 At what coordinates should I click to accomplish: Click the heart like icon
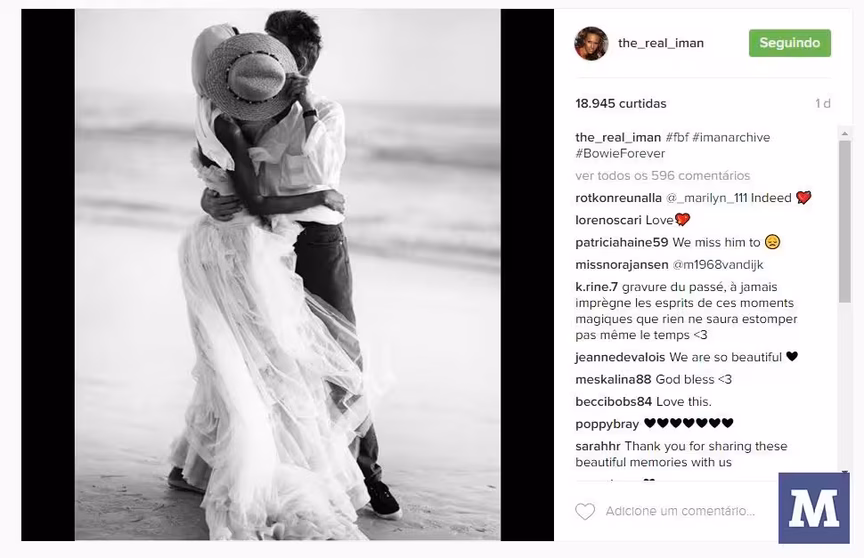585,511
